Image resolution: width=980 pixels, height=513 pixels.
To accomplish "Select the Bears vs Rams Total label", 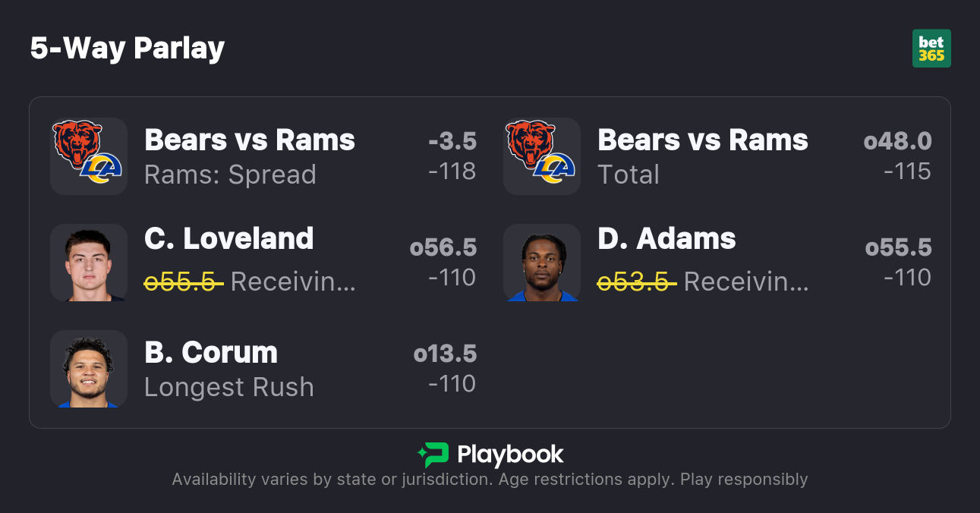I will pos(629,175).
